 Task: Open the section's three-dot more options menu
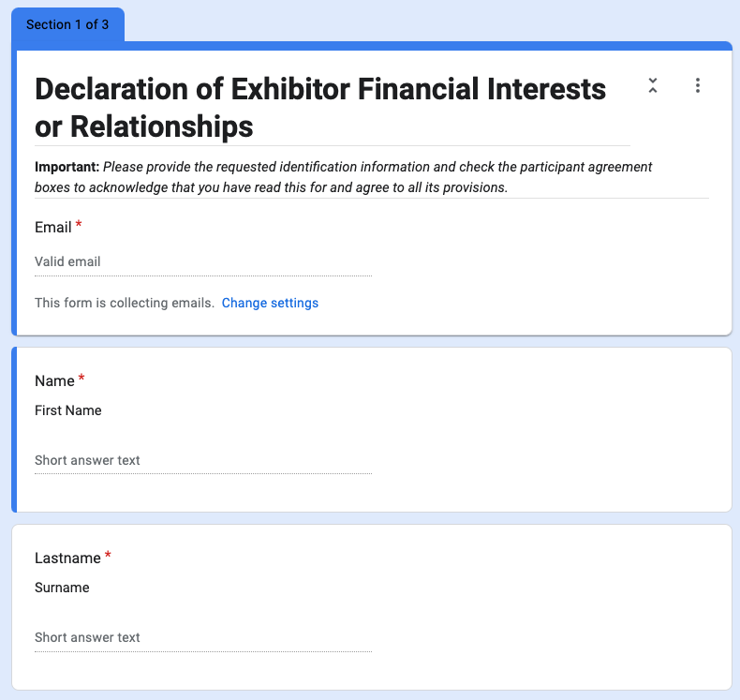click(698, 85)
